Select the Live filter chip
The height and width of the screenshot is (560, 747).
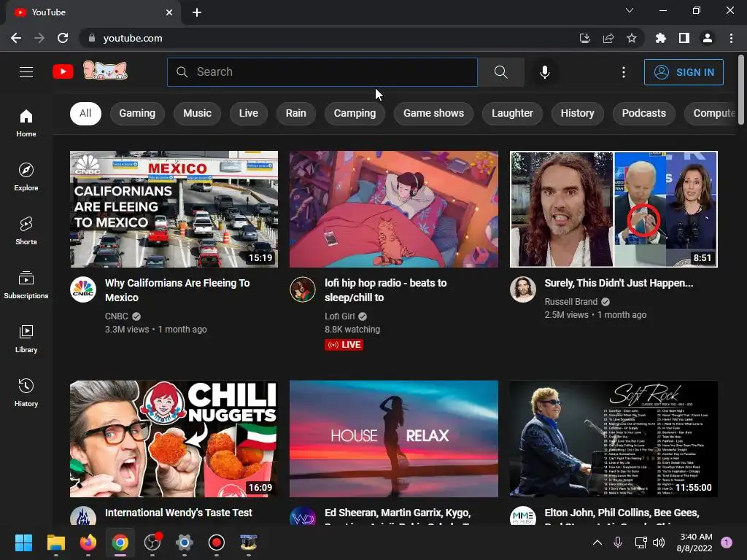pyautogui.click(x=249, y=113)
